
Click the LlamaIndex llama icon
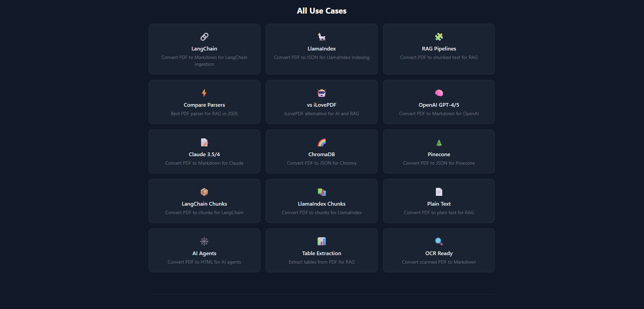pyautogui.click(x=321, y=37)
